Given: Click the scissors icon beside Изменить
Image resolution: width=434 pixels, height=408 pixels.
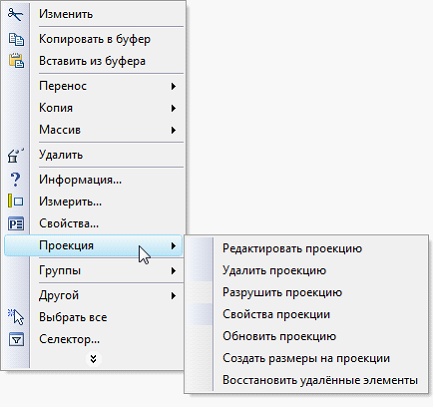Looking at the screenshot, I should (15, 15).
